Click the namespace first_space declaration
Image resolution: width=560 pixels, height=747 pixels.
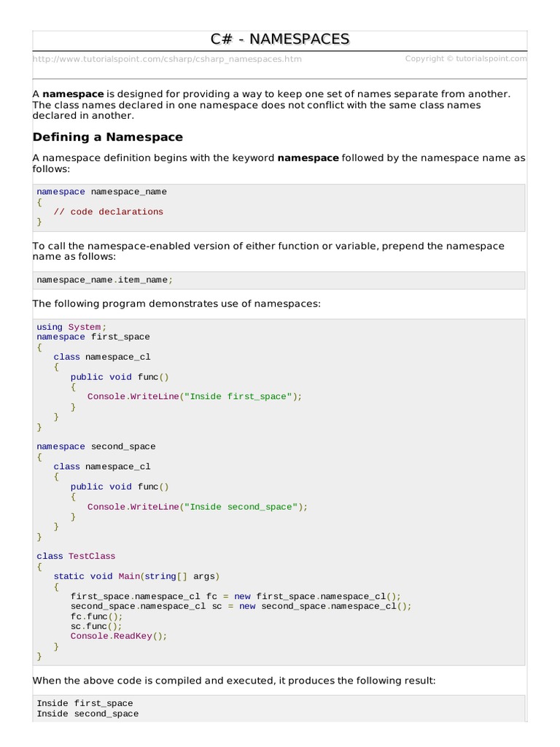coord(93,337)
